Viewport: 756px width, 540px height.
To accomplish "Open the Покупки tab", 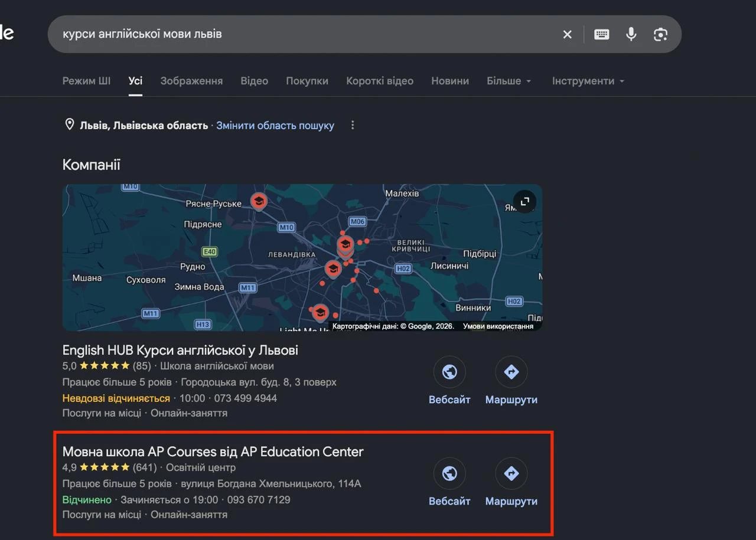I will click(307, 81).
